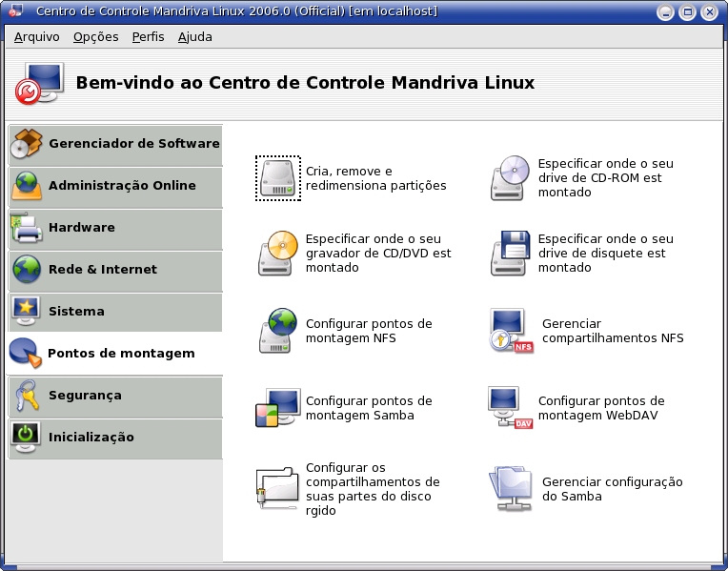The width and height of the screenshot is (728, 571).
Task: Open the Opções menu
Action: (95, 37)
